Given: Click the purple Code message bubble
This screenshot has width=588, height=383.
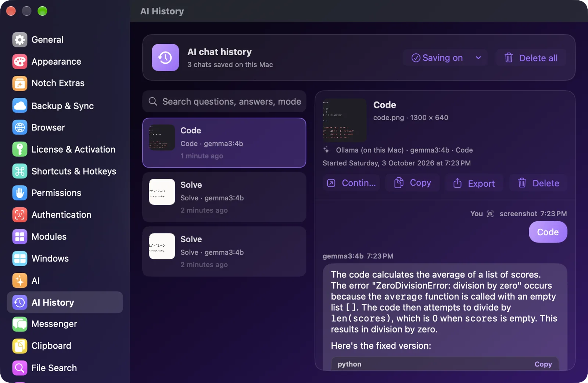Looking at the screenshot, I should 548,232.
